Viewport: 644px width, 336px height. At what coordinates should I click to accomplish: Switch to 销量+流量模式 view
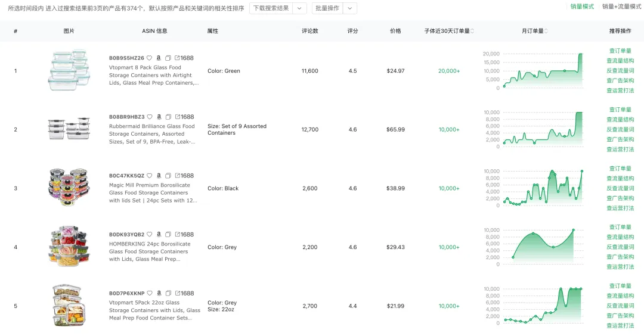click(621, 7)
